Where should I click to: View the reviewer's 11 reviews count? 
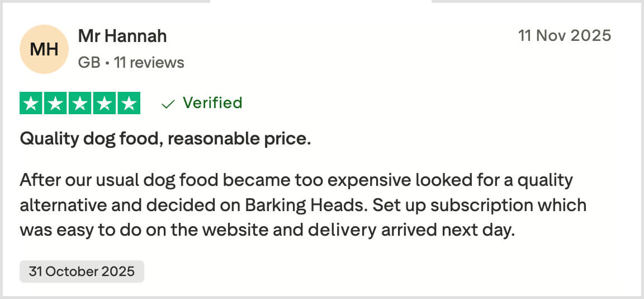coord(149,63)
